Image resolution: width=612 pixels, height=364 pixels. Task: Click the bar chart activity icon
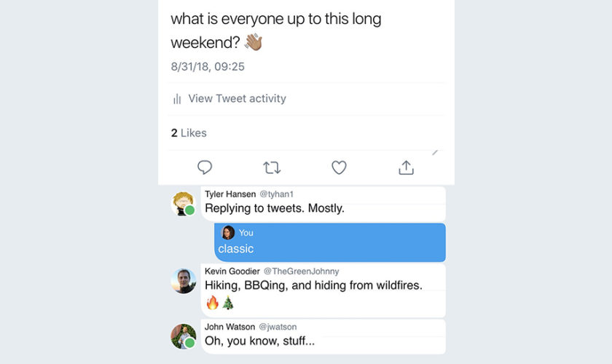pos(177,99)
